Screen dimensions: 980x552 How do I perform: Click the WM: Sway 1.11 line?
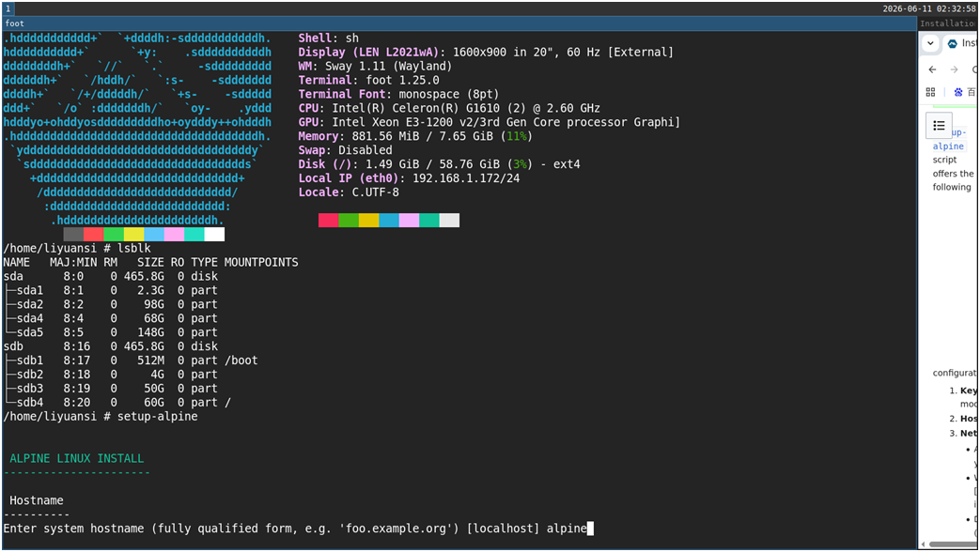pos(375,67)
